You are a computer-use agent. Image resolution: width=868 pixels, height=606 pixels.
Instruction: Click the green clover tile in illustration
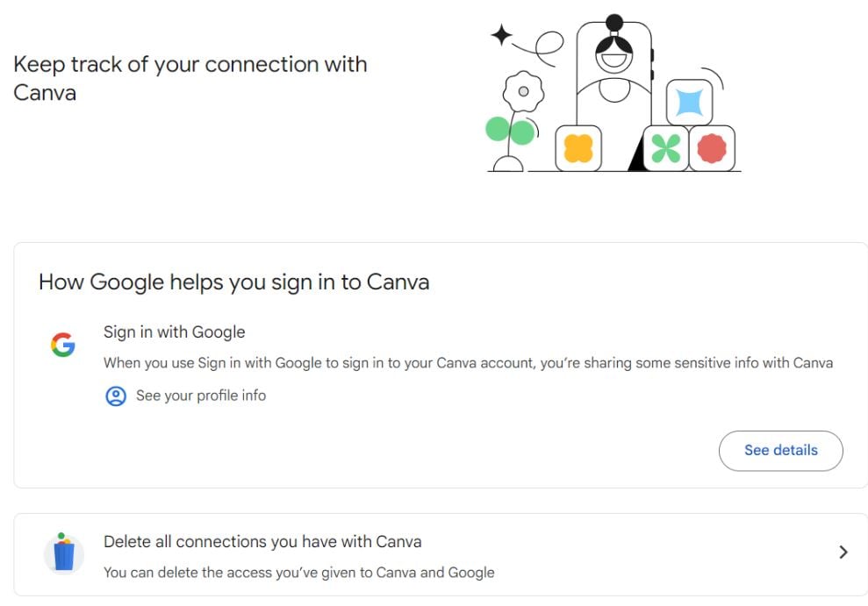click(x=666, y=148)
